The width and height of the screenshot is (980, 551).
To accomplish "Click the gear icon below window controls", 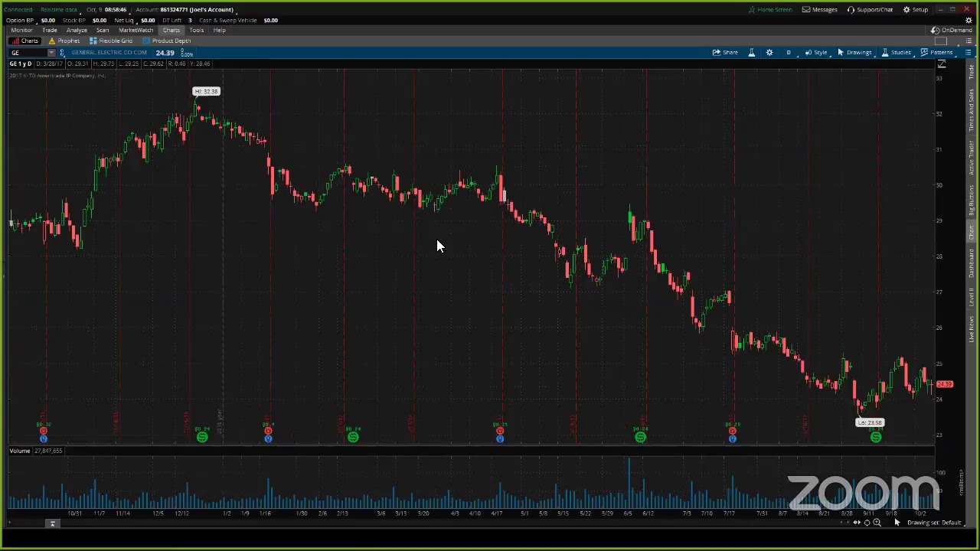I will click(x=969, y=20).
